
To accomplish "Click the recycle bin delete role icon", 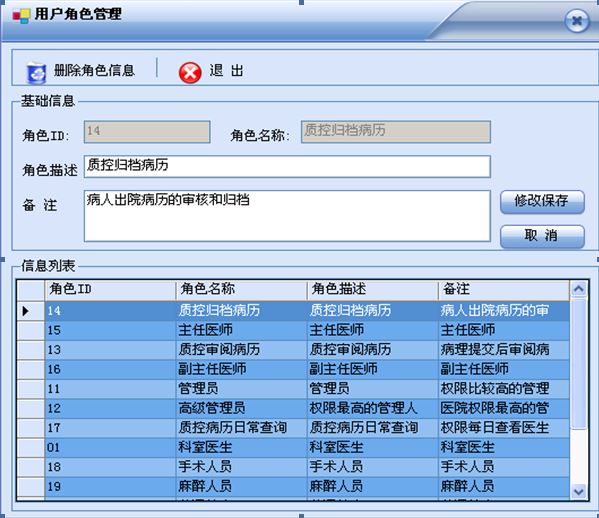I will pos(36,72).
